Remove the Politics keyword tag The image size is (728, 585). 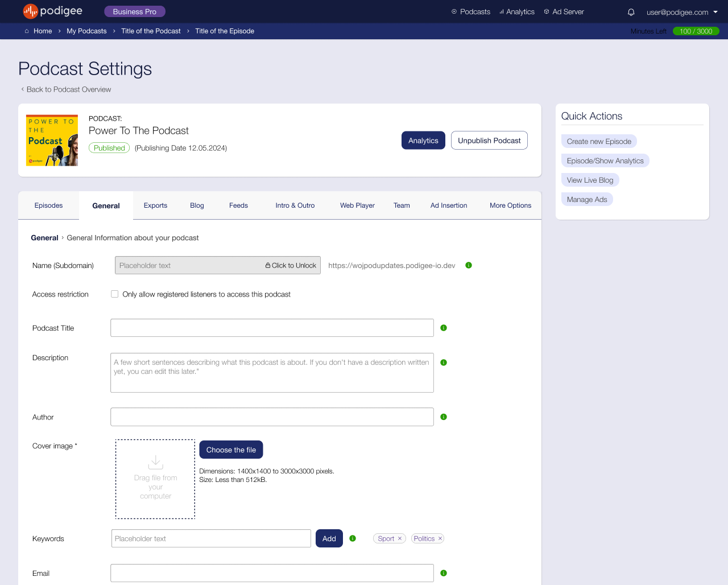point(440,538)
